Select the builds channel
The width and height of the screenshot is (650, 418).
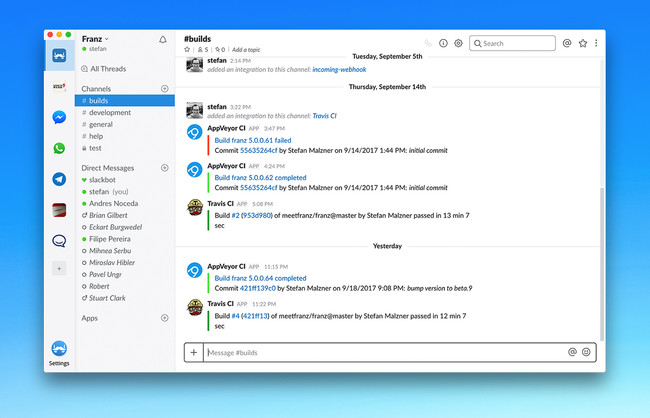click(x=125, y=100)
